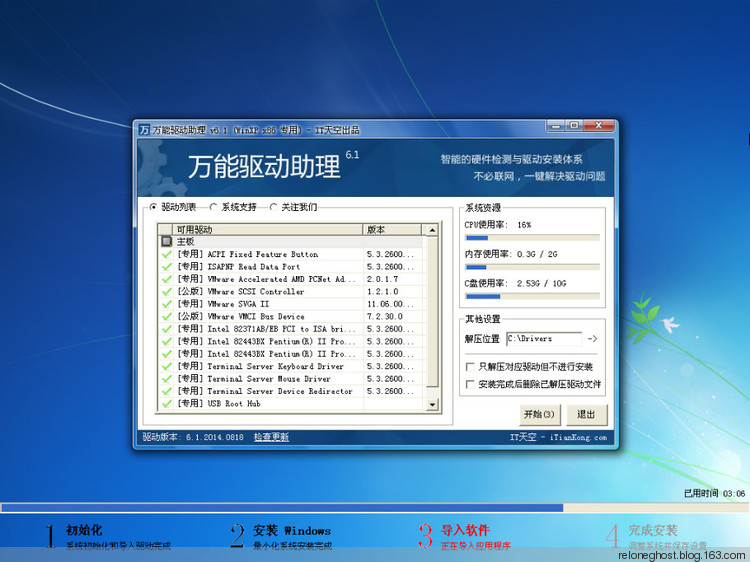This screenshot has height=562, width=750.
Task: Click version 2.0.1.7 cell
Action: click(x=382, y=279)
